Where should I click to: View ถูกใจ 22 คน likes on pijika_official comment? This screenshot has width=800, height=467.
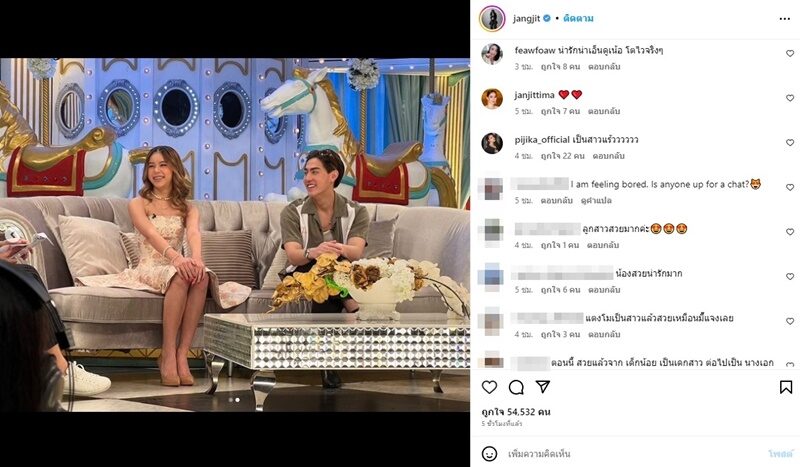click(562, 156)
